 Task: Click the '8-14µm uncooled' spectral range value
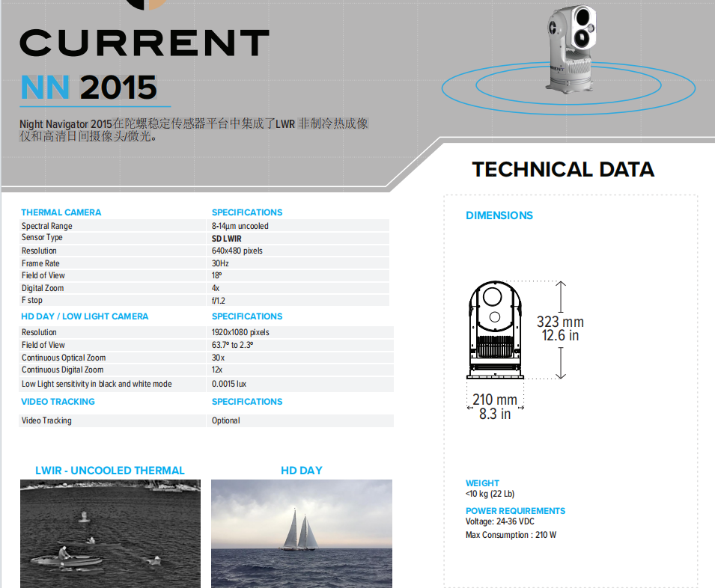click(x=240, y=226)
